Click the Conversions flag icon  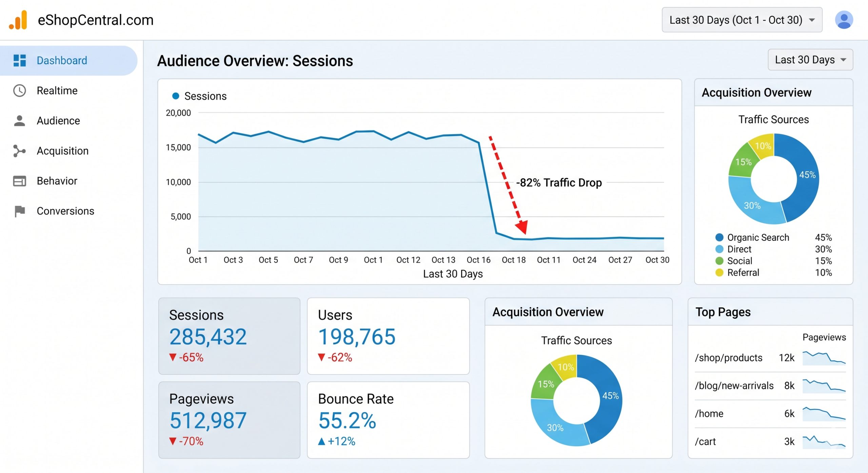[20, 211]
